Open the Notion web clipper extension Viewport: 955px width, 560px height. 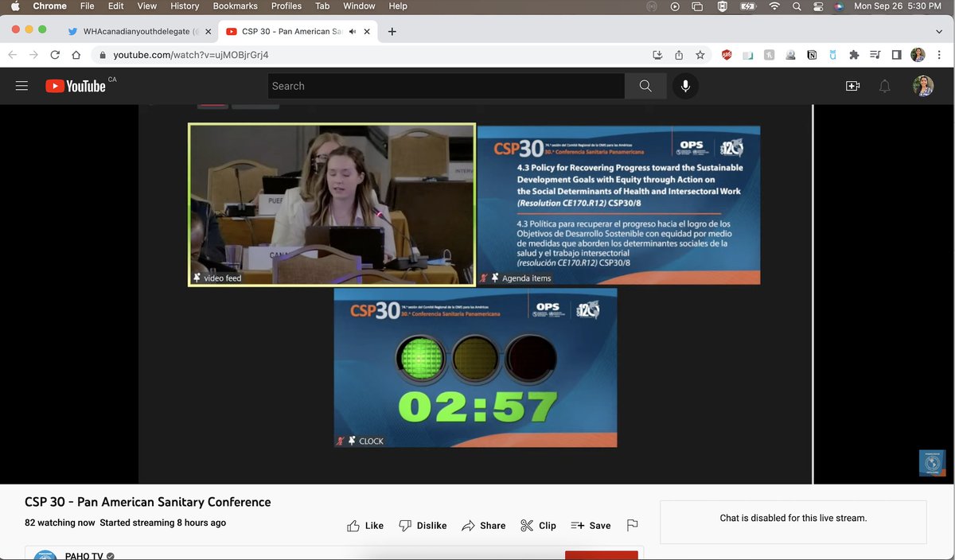812,55
